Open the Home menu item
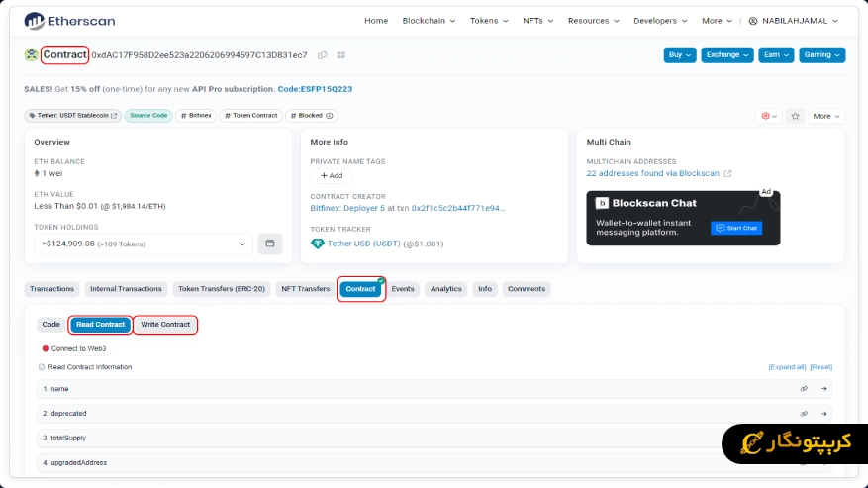Screen dimensions: 868x488 376,21
